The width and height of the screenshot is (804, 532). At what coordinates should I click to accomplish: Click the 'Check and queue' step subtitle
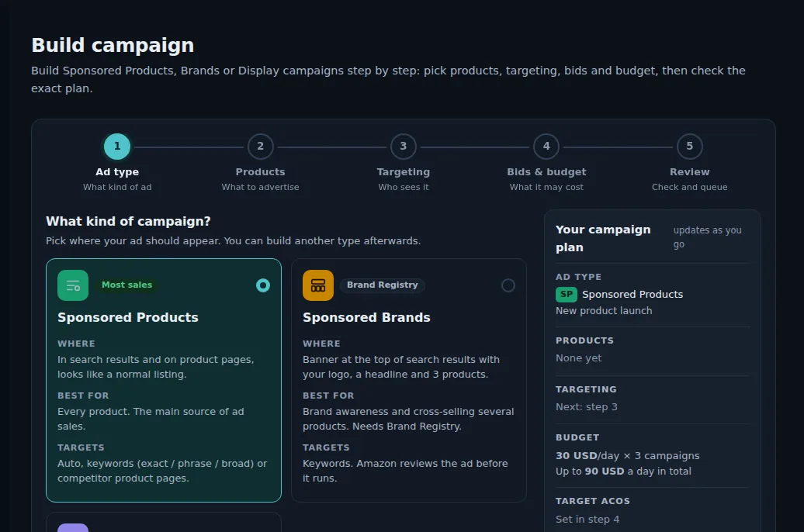point(690,187)
